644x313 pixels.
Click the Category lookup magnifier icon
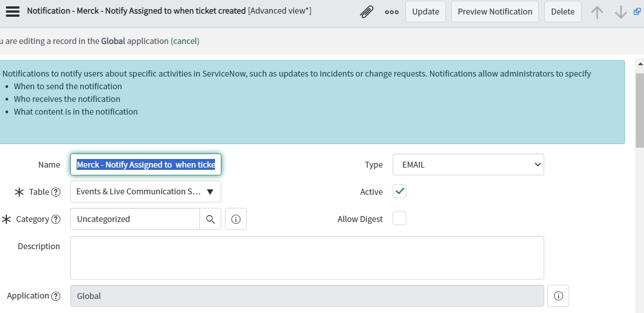pos(210,219)
